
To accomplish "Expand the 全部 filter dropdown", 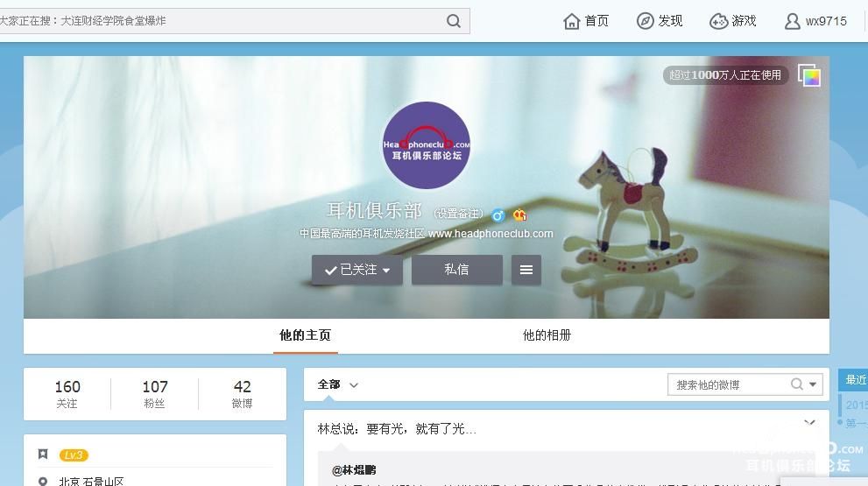I will pos(338,384).
